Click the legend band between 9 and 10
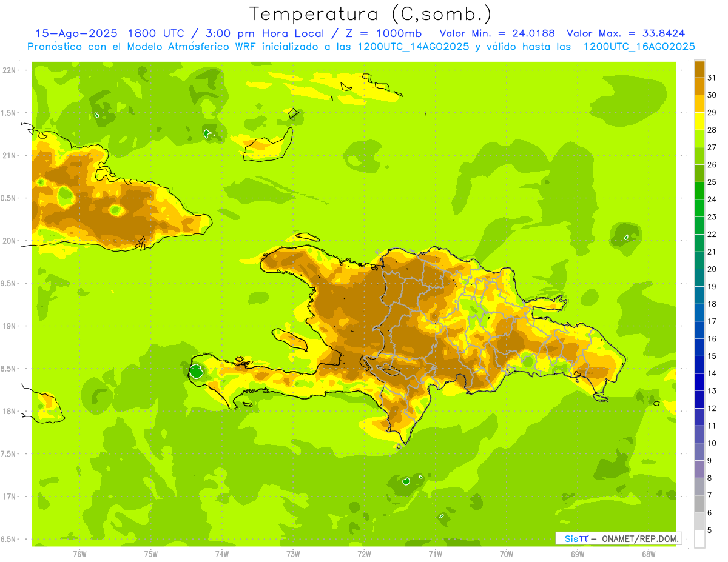This screenshot has width=728, height=562. tap(699, 452)
